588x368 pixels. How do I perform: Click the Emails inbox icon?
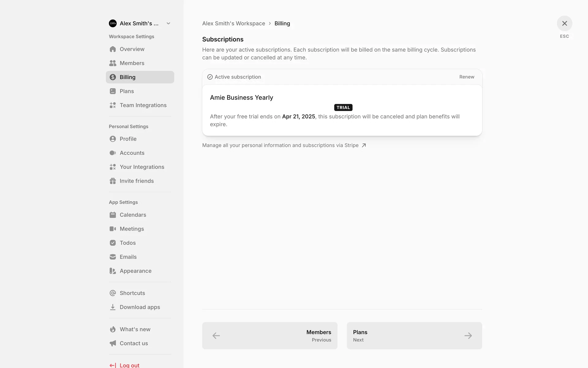click(113, 257)
